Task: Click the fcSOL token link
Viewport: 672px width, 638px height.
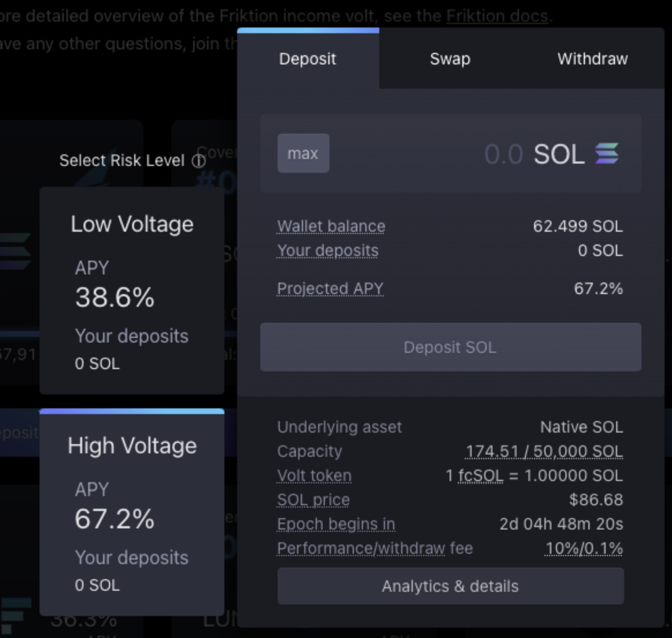Action: click(x=481, y=475)
